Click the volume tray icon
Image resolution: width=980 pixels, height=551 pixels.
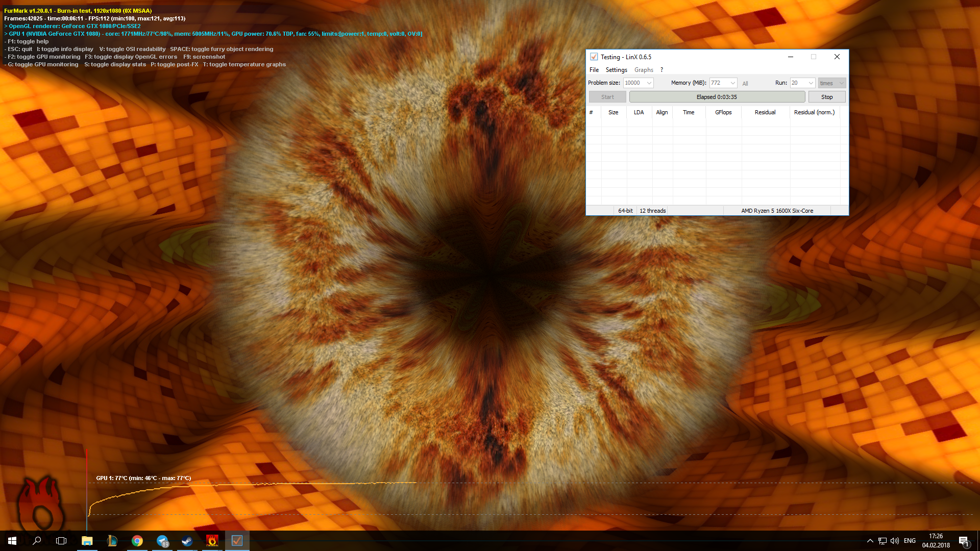coord(894,541)
